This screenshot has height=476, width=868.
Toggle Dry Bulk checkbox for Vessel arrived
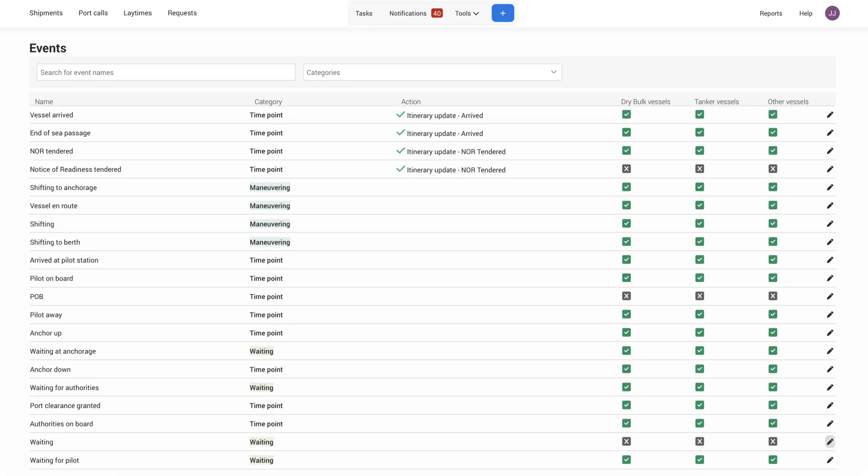click(x=626, y=114)
